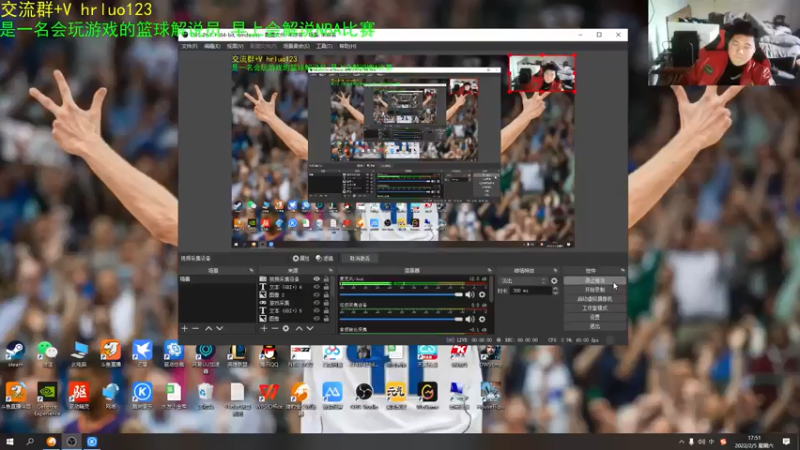Pop out the 混音器 mixer dock

point(489,270)
